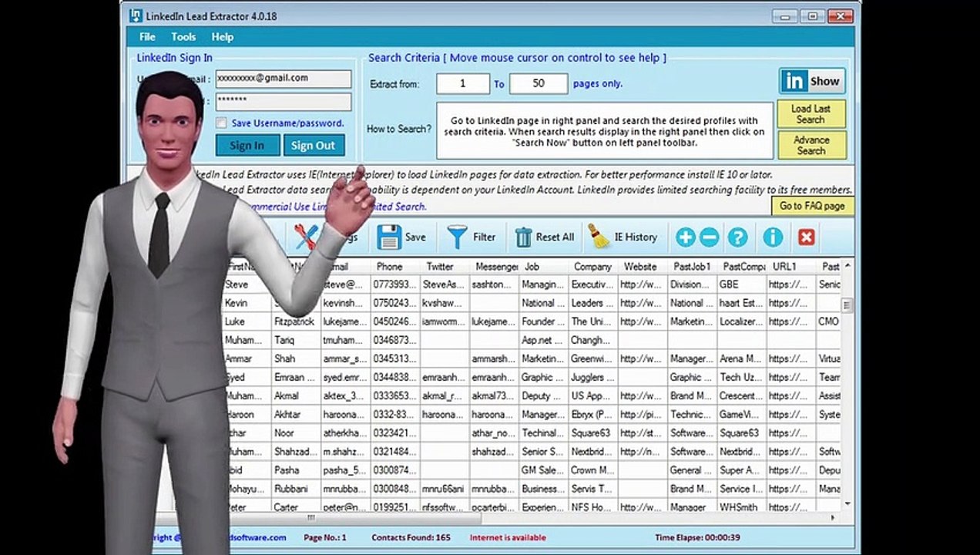Screen dimensions: 980x555
Task: Select the Juggers company cell
Action: (592, 377)
